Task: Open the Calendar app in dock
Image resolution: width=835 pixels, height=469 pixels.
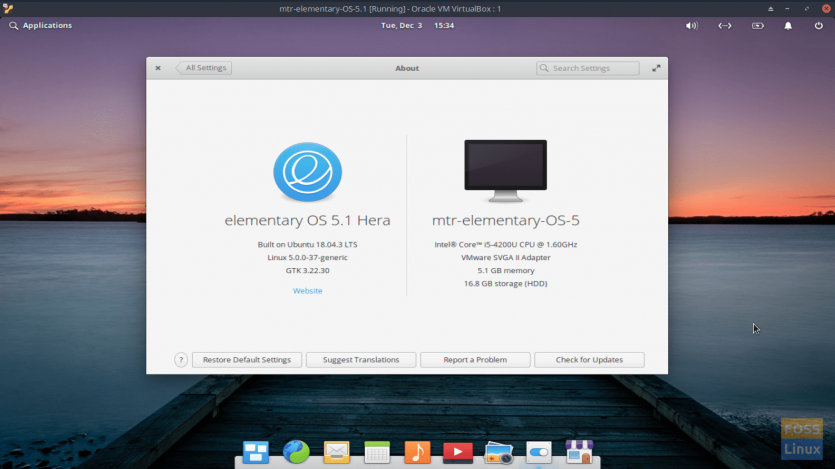Action: coord(377,452)
